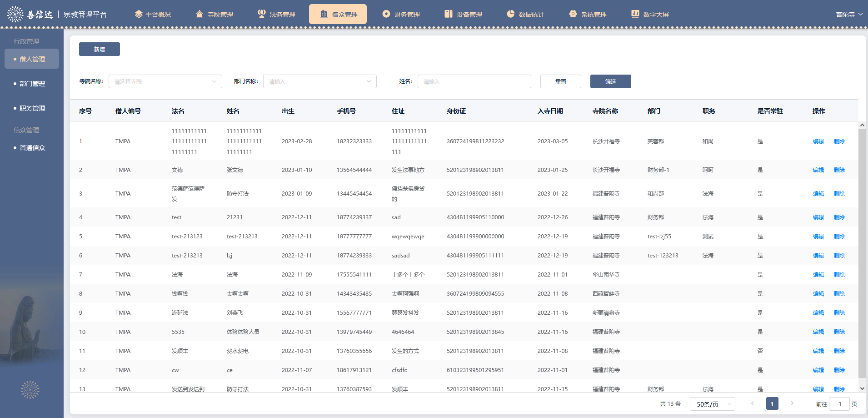Click 编辑 for the 张文德 row

[818, 170]
